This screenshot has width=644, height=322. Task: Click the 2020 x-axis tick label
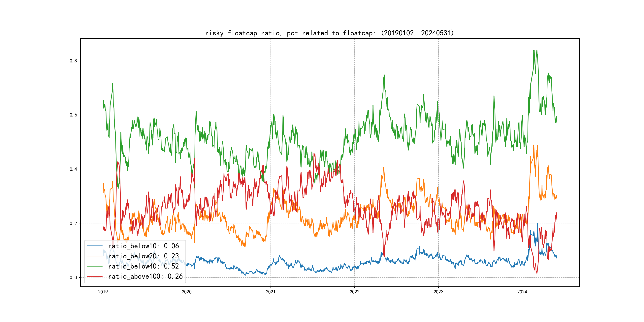186,292
